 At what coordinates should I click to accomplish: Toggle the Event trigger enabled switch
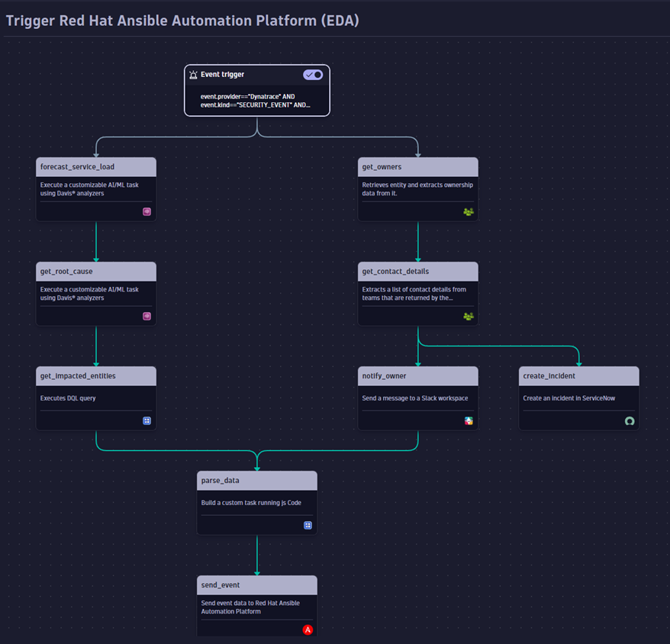[x=313, y=75]
